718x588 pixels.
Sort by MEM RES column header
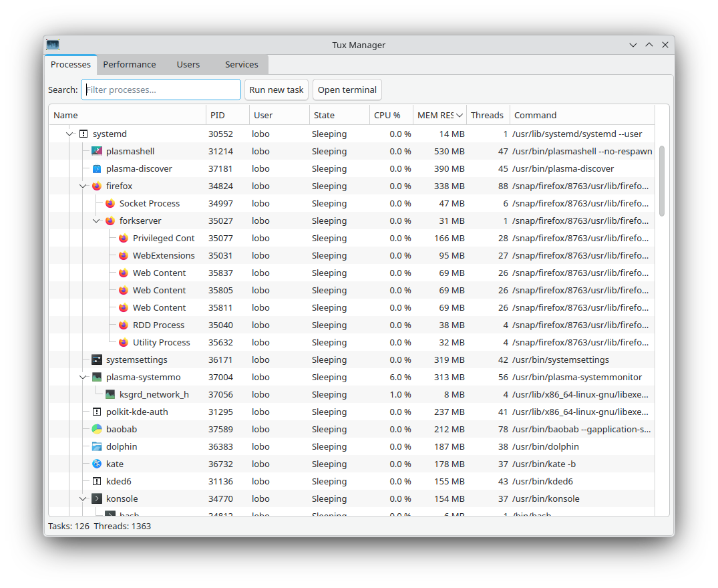pyautogui.click(x=439, y=115)
